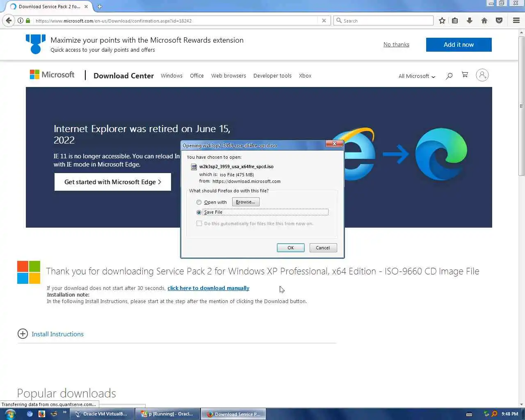Viewport: 525px width, 420px height.
Task: Open the Downloads arrow icon in toolbar
Action: tap(470, 21)
